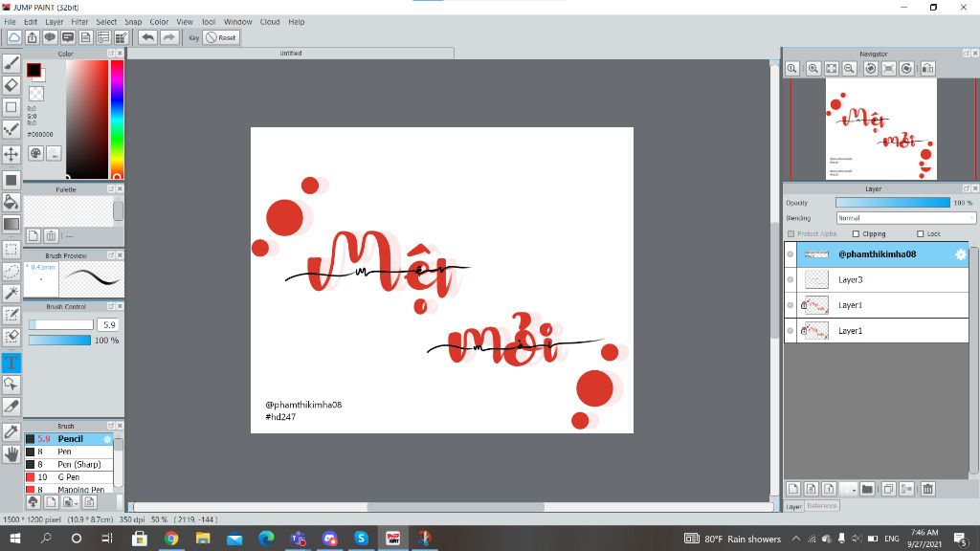980x551 pixels.
Task: Select the Pen (Sharp) brush
Action: click(69, 465)
